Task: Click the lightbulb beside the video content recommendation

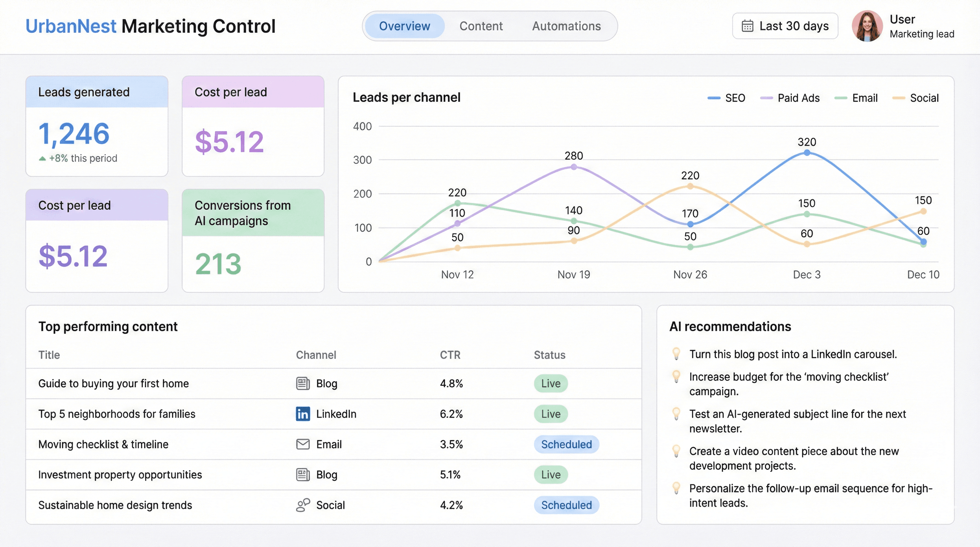Action: pyautogui.click(x=677, y=451)
